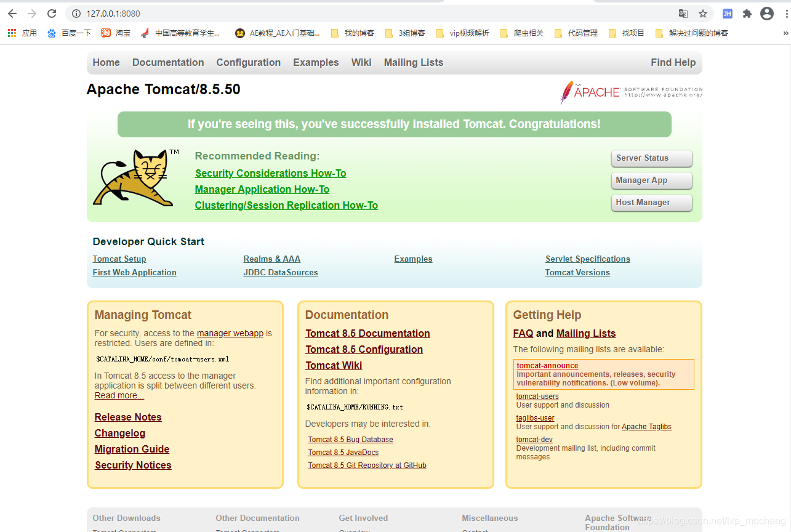Click the Apache Software Foundation logo
791x532 pixels.
(x=631, y=92)
